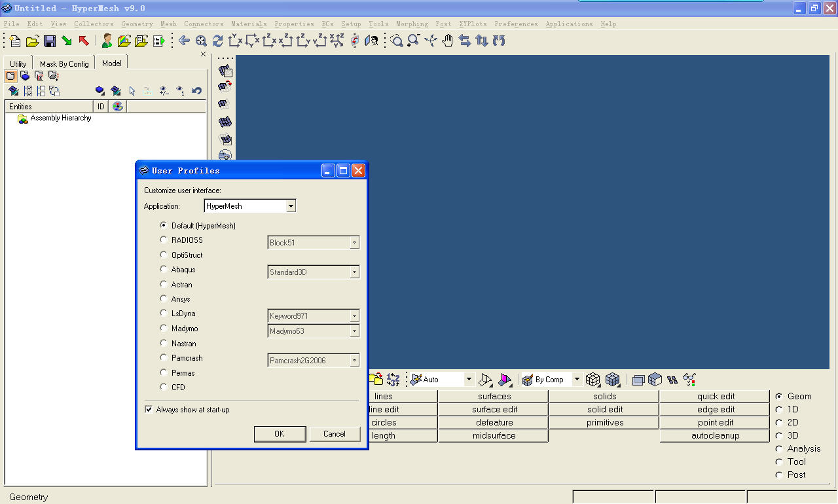Click the rotate left-right arrows icon
838x504 pixels.
[x=465, y=41]
